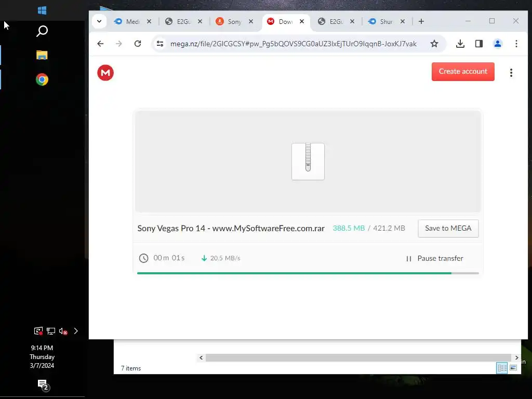
Task: Open MEGA page options menu
Action: coord(511,73)
